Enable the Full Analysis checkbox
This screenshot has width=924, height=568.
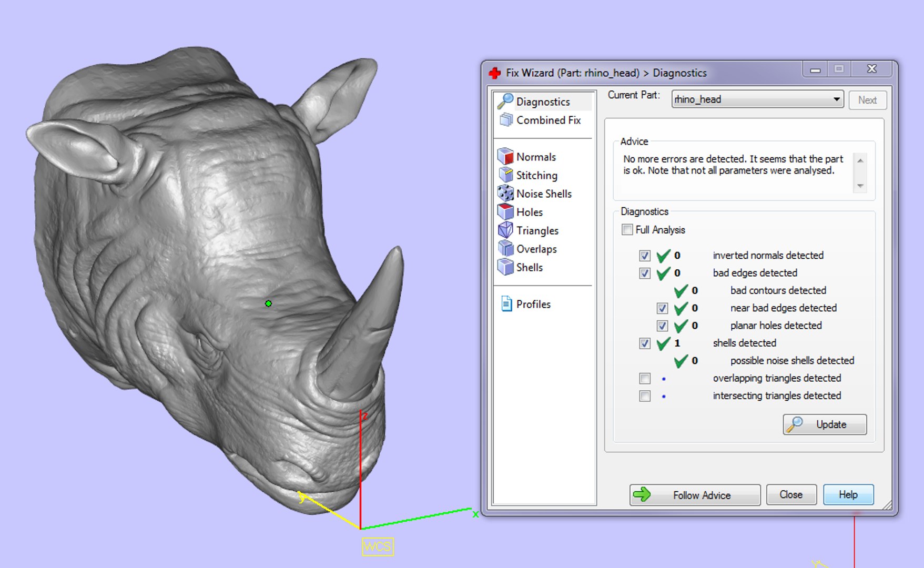(x=627, y=230)
